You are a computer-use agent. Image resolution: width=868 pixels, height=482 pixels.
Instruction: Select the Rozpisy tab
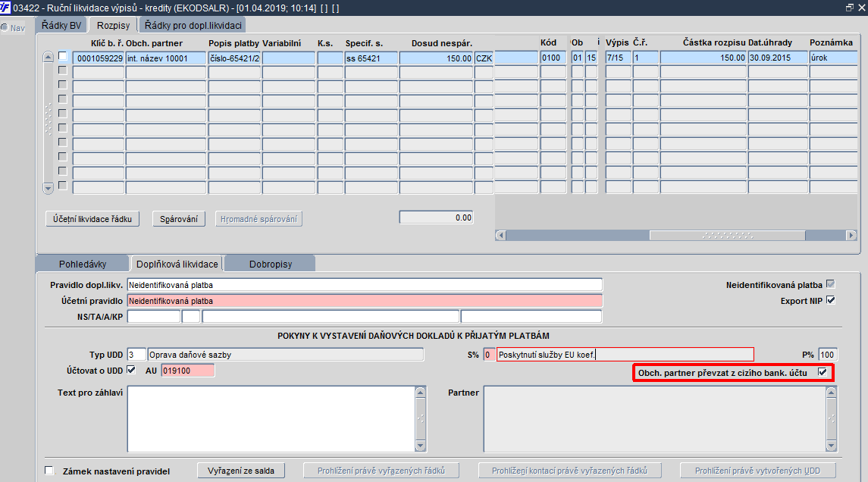[113, 26]
